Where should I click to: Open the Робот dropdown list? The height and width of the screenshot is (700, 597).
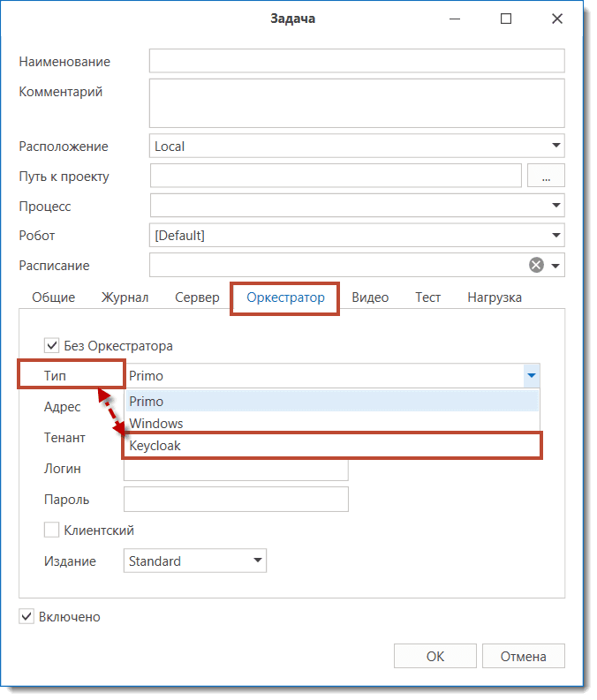coord(555,236)
